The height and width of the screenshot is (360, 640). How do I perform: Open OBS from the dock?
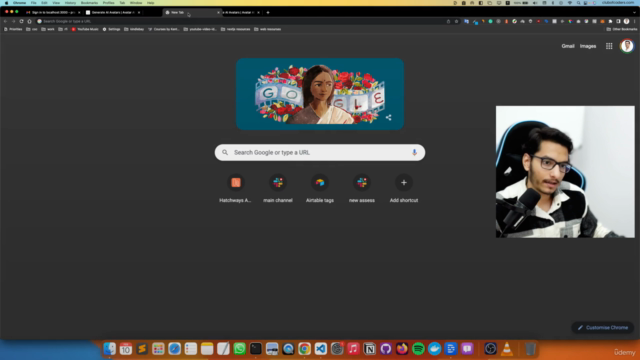[491, 349]
